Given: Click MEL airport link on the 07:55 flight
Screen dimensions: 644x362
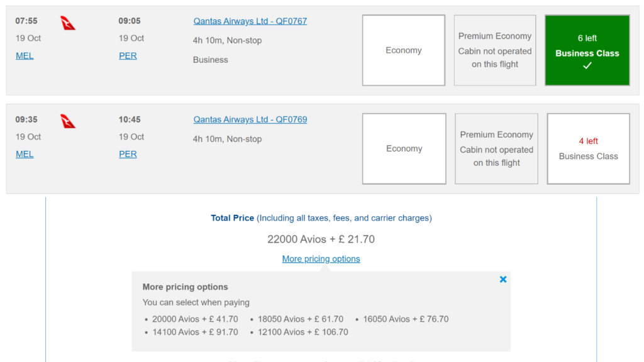Looking at the screenshot, I should click(x=24, y=55).
